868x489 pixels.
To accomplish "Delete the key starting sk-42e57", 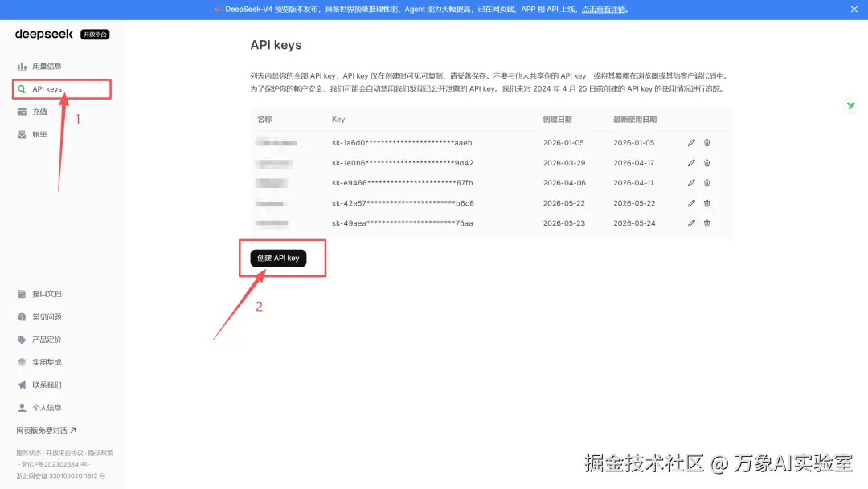I will click(707, 204).
